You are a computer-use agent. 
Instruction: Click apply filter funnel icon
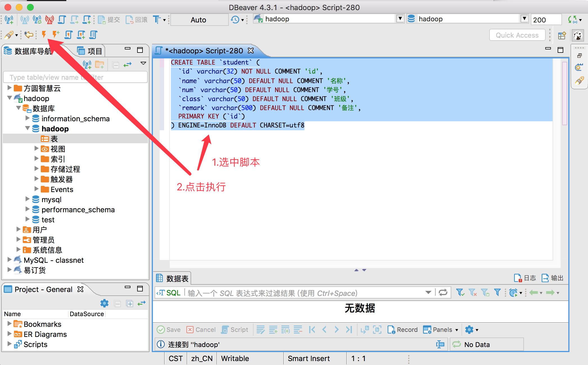[460, 293]
